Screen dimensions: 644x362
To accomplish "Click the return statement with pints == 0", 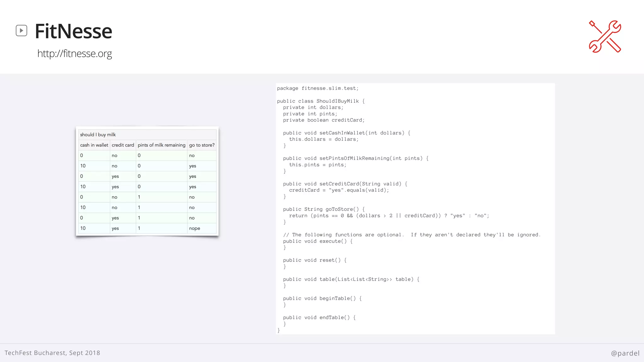I will (389, 216).
